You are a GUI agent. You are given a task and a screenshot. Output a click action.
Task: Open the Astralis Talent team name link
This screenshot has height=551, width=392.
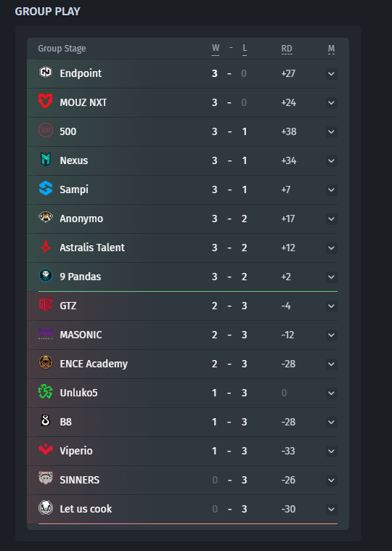92,248
